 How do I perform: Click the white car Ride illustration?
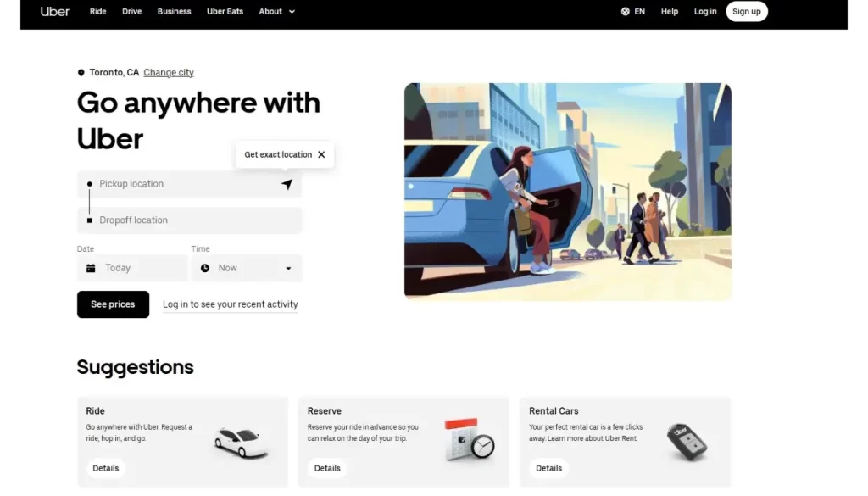click(242, 443)
